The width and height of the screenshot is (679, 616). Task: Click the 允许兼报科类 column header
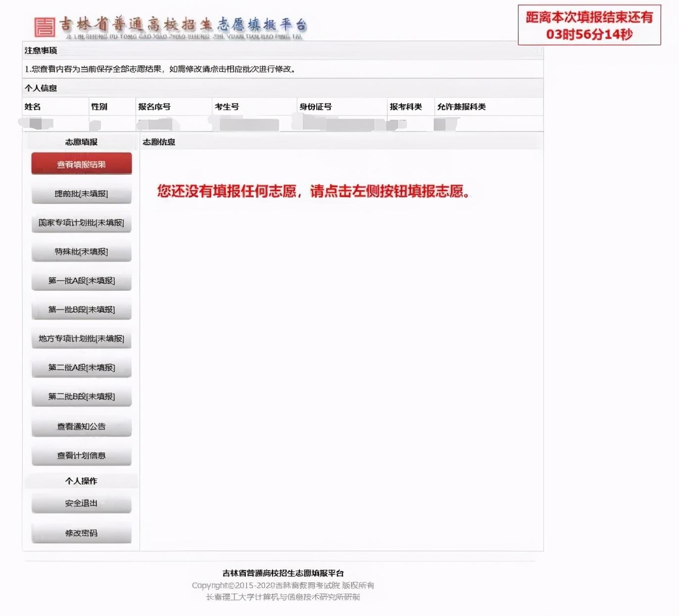pyautogui.click(x=462, y=106)
